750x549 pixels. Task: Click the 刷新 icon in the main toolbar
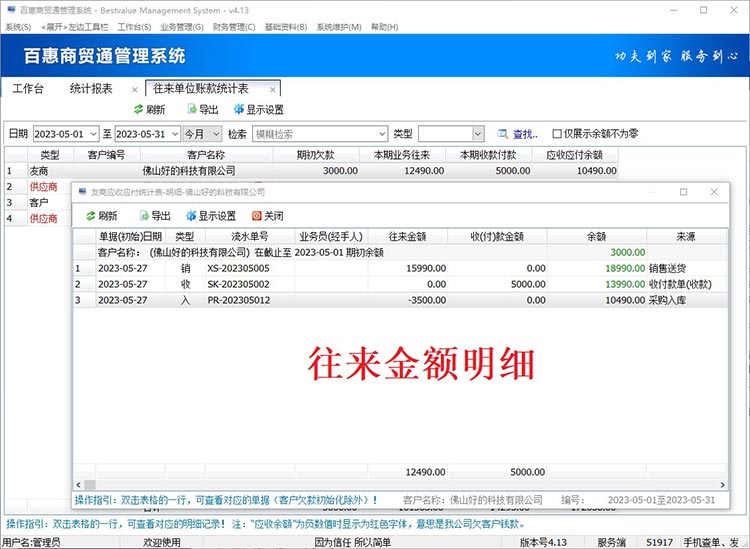coord(139,110)
